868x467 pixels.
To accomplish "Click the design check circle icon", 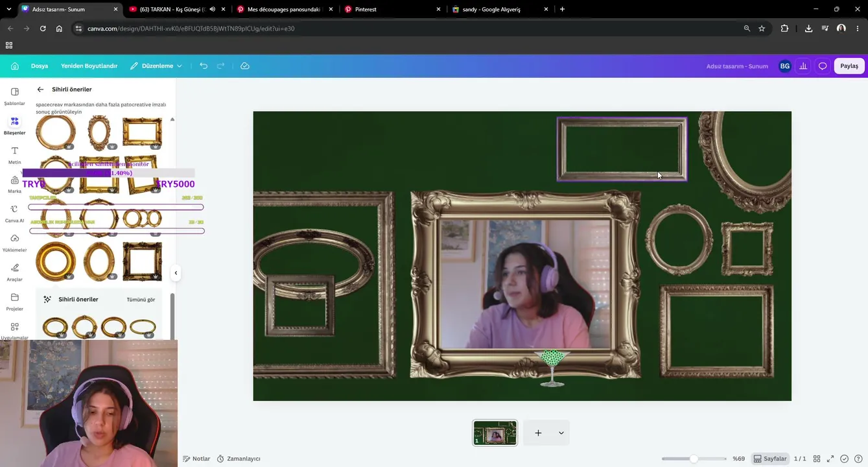I will tap(844, 459).
